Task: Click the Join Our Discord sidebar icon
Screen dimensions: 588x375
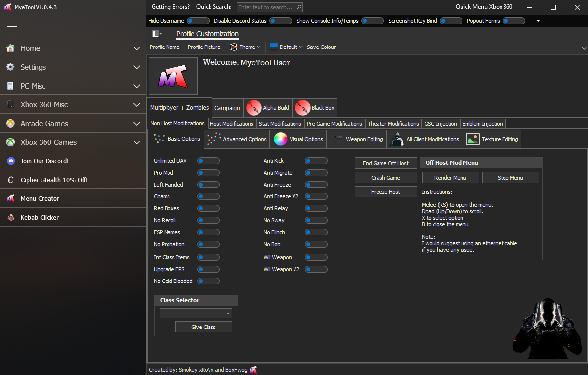Action: pos(11,160)
